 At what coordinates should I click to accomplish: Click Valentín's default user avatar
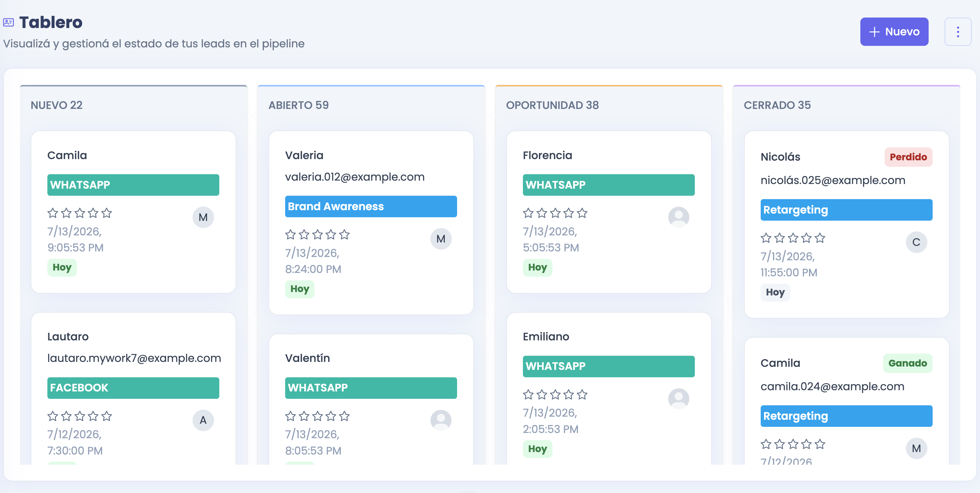tap(441, 420)
